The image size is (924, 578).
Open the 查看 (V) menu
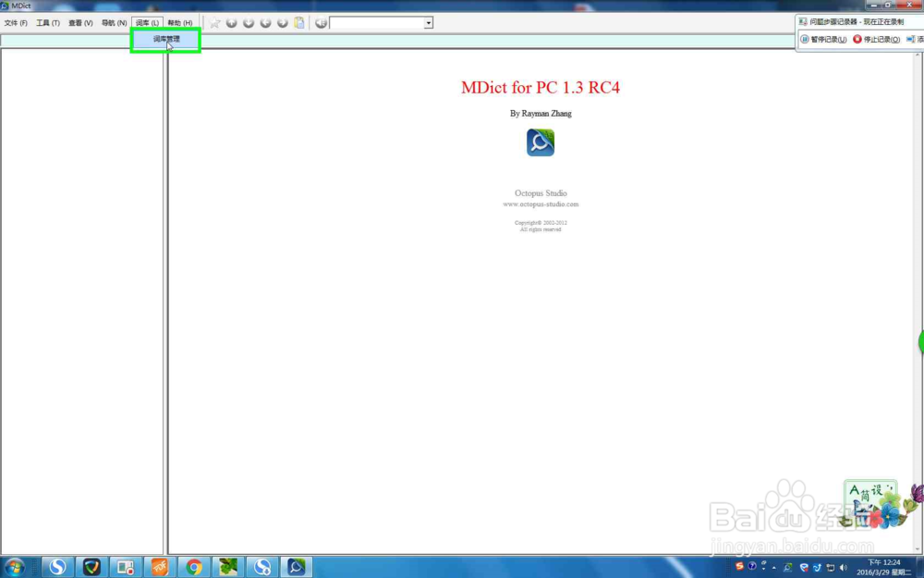80,23
